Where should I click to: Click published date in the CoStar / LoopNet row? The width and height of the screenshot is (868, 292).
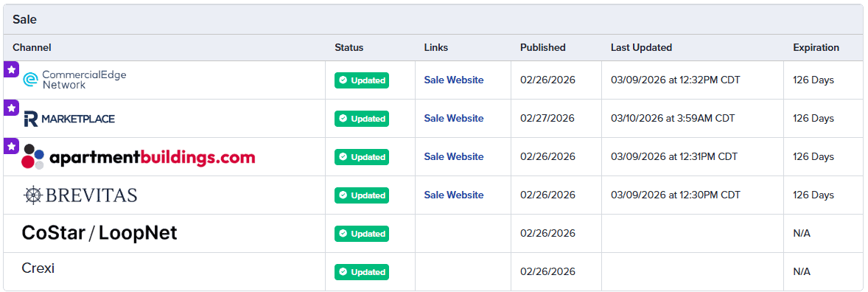tap(548, 233)
